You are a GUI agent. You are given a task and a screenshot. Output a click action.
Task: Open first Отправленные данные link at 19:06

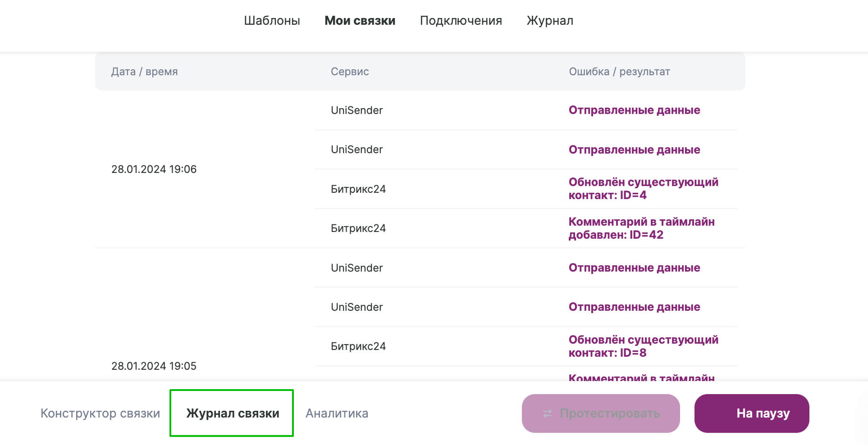634,110
